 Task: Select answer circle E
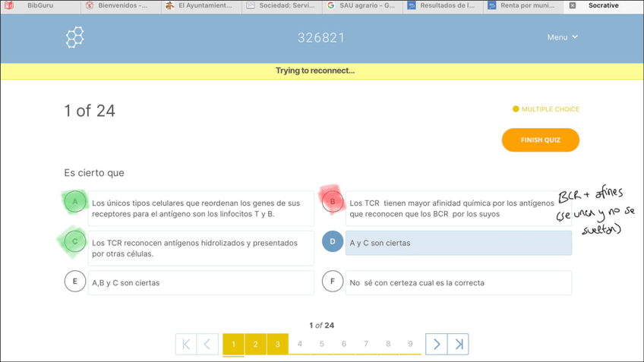point(74,282)
